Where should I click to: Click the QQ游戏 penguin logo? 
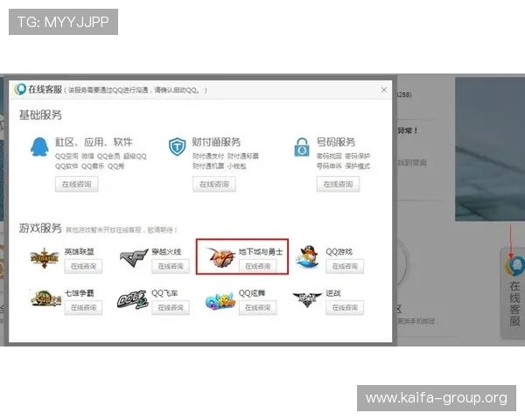tap(307, 257)
